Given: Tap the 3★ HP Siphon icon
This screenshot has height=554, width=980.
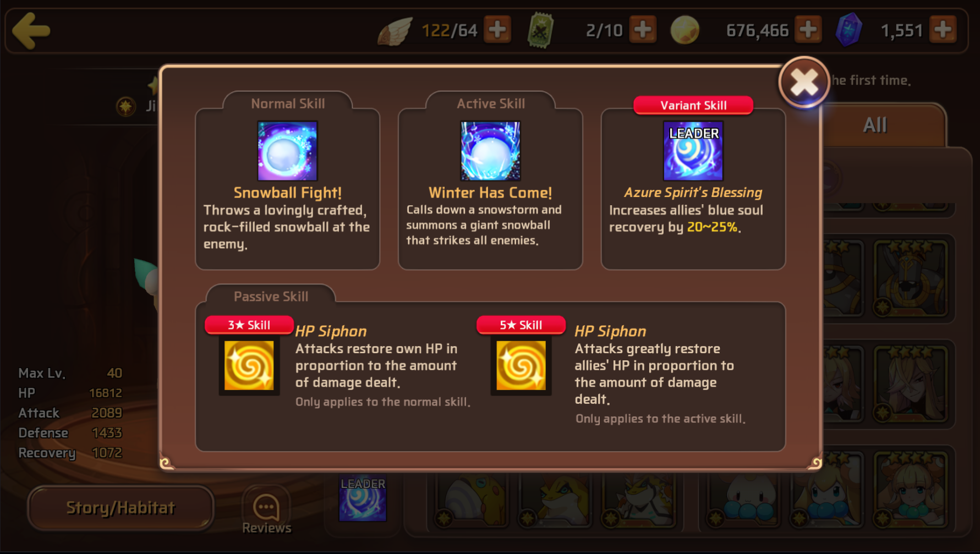Looking at the screenshot, I should (249, 365).
